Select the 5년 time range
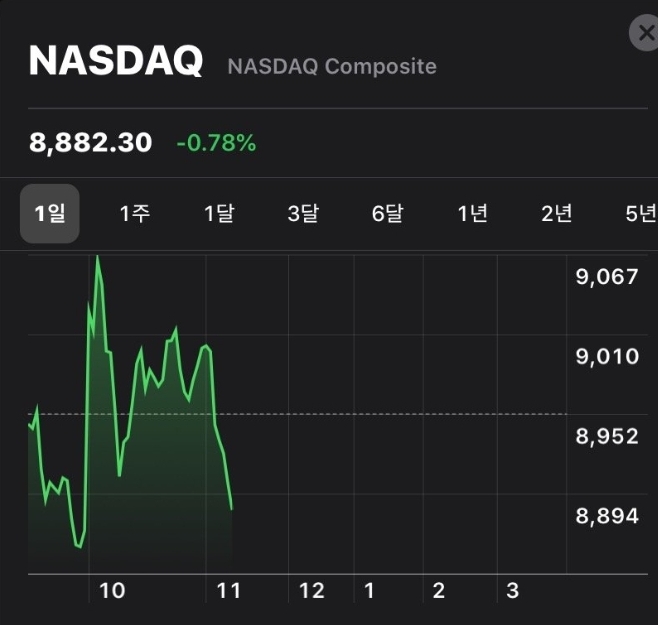 coord(640,213)
